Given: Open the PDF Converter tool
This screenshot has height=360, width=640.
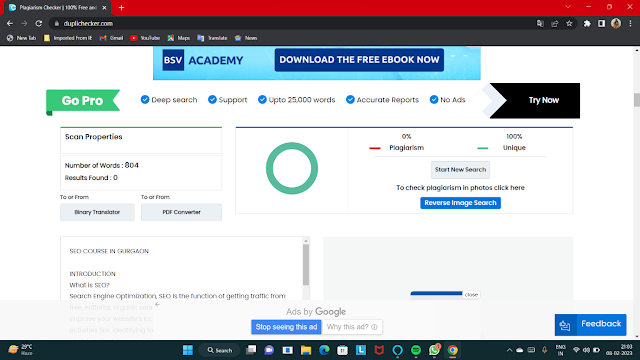Looking at the screenshot, I should pyautogui.click(x=182, y=212).
